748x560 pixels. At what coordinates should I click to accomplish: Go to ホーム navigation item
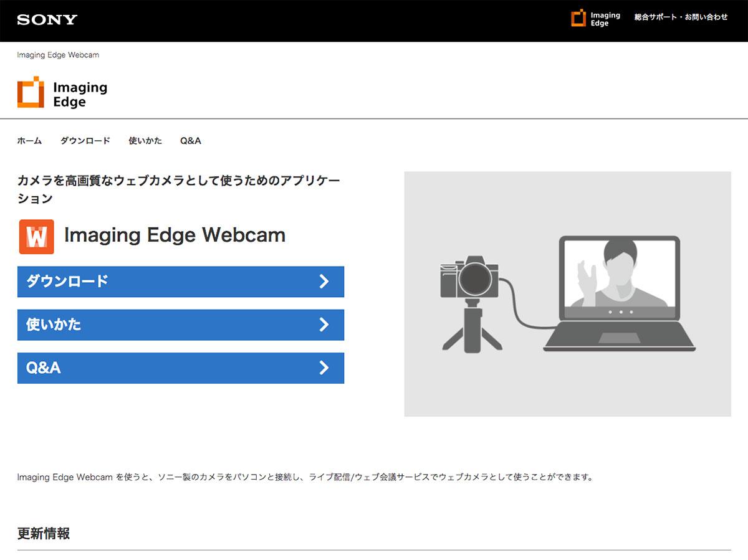(29, 141)
